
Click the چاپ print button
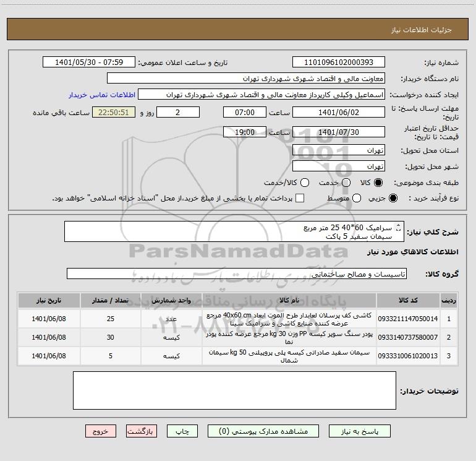(182, 431)
